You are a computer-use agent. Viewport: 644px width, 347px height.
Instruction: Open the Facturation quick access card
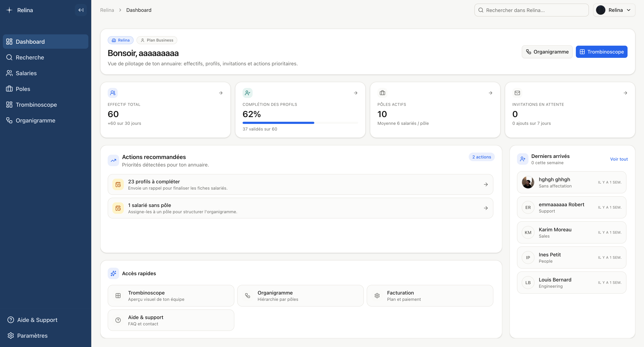pos(430,296)
